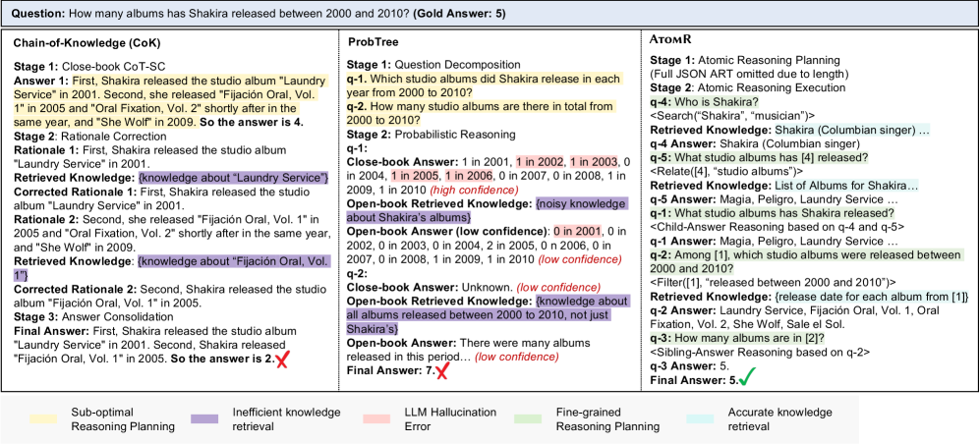
Task: Click the red X beside "Final Answer: 7."
Action: pos(443,371)
